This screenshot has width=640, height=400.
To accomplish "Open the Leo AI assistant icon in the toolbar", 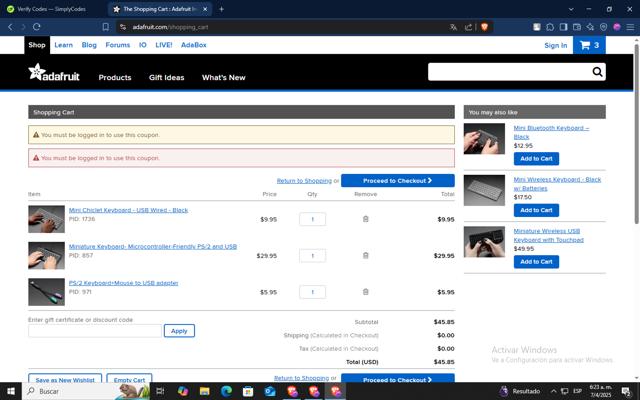I will click(x=590, y=27).
